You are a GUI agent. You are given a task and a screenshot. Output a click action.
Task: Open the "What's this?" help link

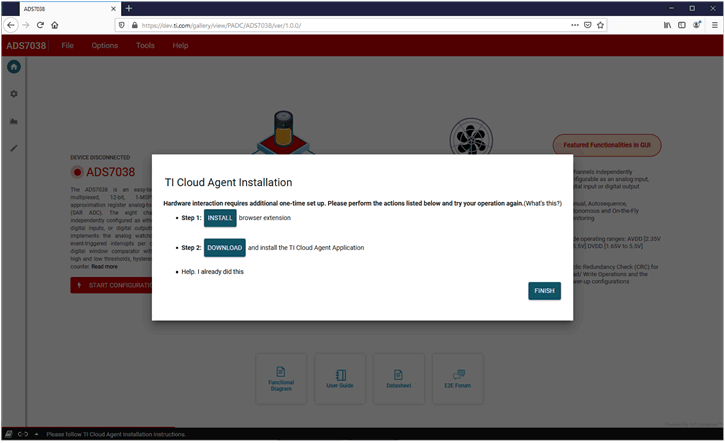543,203
